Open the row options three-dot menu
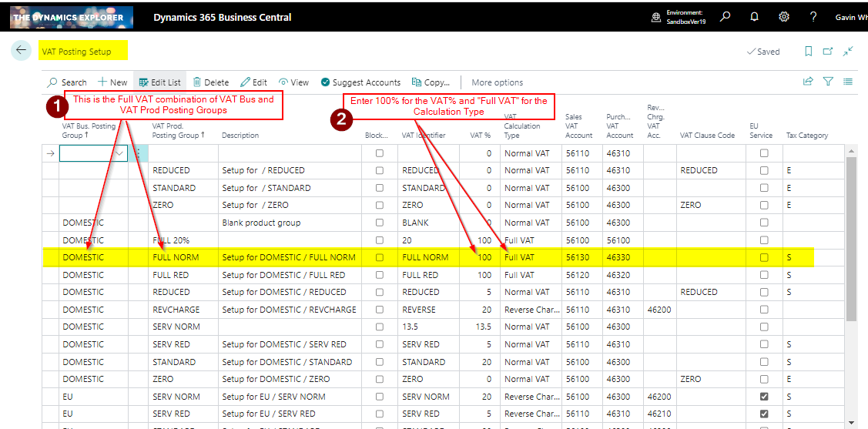The width and height of the screenshot is (868, 429). 138,153
